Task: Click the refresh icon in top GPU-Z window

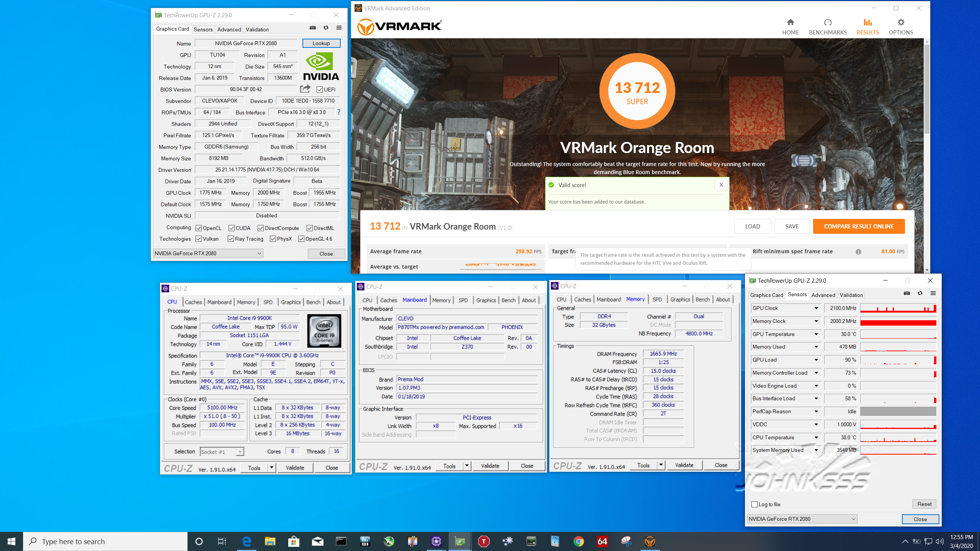Action: click(x=326, y=28)
